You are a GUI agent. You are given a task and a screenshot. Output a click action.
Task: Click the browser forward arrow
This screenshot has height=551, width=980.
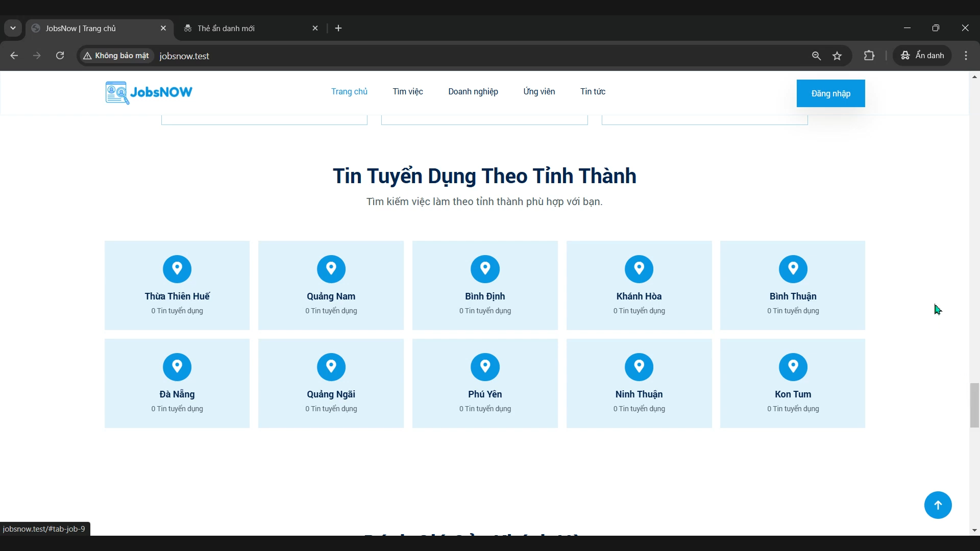point(37,56)
